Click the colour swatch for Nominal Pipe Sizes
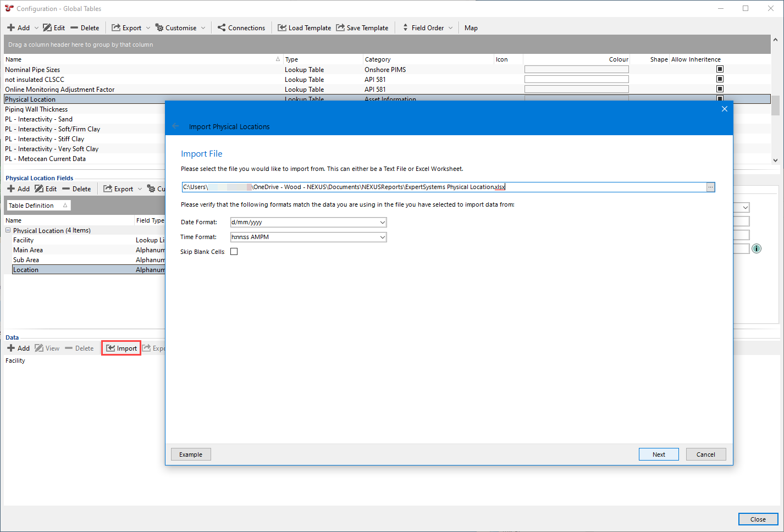The image size is (784, 532). pos(576,69)
